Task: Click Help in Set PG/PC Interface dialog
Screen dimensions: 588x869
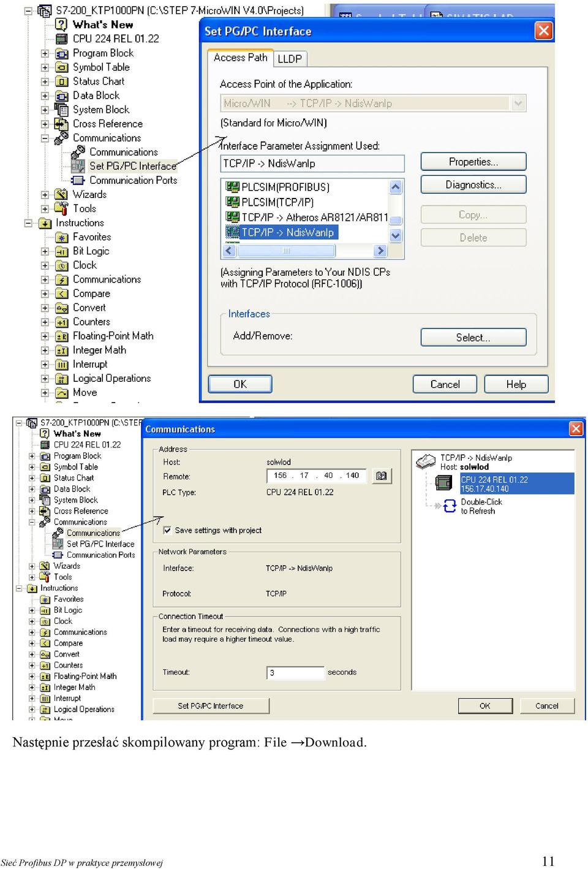Action: pyautogui.click(x=516, y=384)
